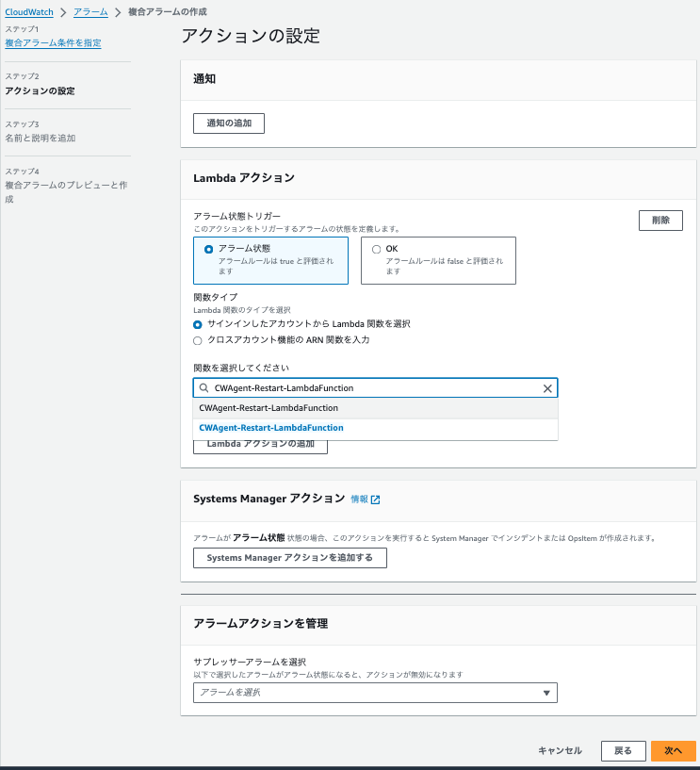Navigate to CloudWatch via breadcrumb

pyautogui.click(x=29, y=12)
